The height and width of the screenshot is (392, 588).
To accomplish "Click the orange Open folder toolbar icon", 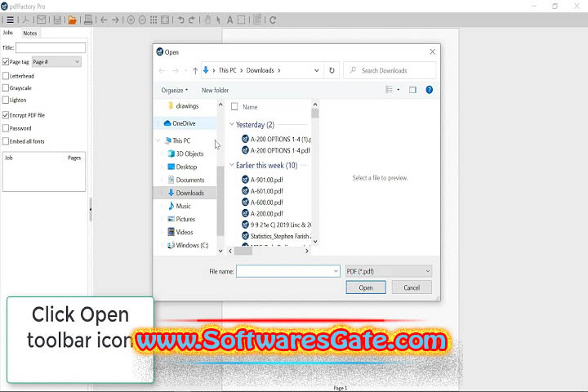I will coord(73,20).
